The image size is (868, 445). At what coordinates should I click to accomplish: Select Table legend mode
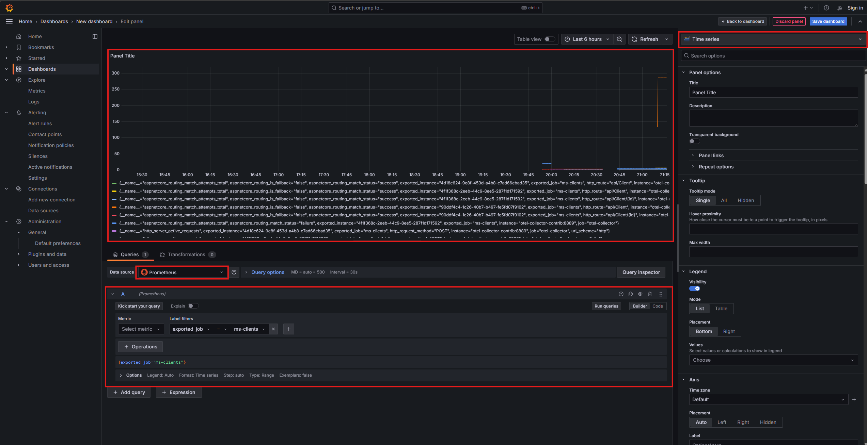tap(721, 309)
